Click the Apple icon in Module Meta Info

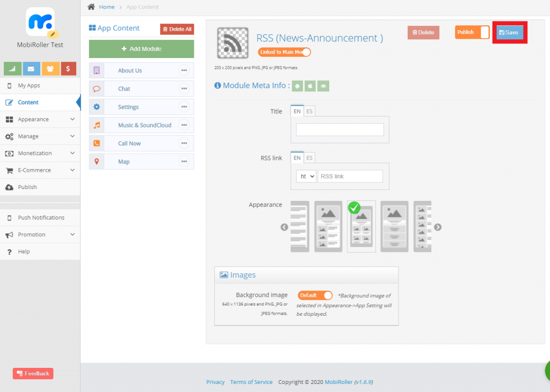click(x=310, y=86)
